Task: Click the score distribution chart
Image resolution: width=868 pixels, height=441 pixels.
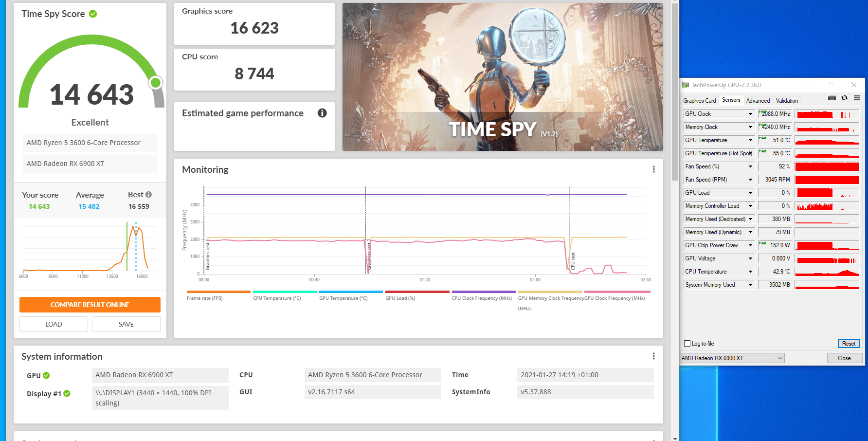Action: [90, 249]
